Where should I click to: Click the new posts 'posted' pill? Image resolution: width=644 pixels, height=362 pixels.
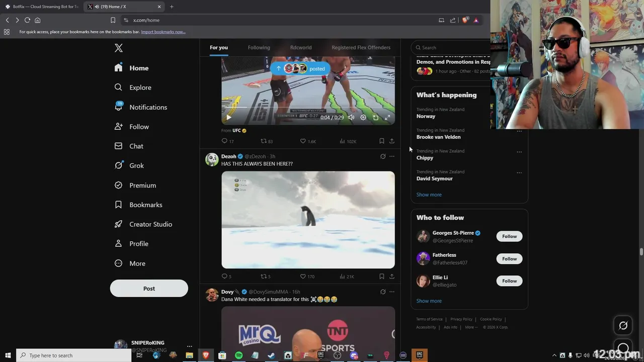(x=300, y=68)
